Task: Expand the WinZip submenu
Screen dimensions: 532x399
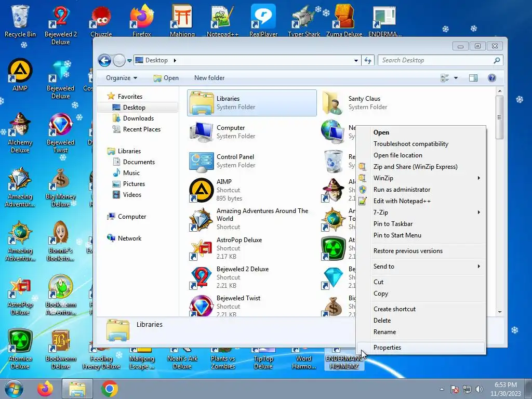Action: click(x=421, y=178)
